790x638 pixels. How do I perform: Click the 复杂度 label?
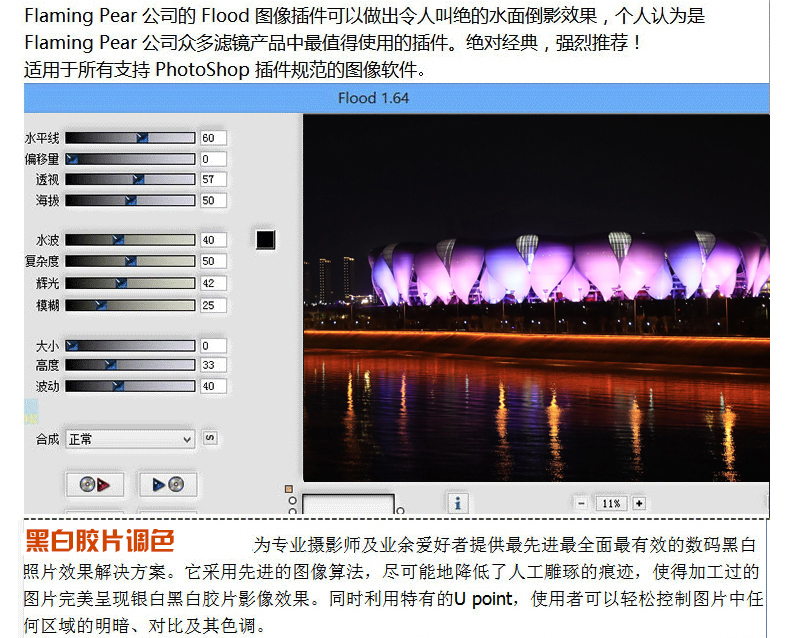pyautogui.click(x=42, y=261)
